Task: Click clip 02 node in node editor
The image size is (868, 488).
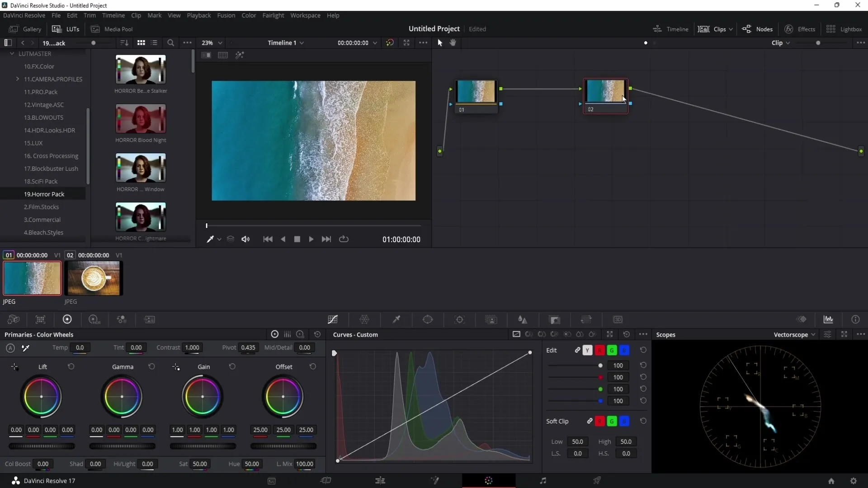Action: (x=605, y=95)
